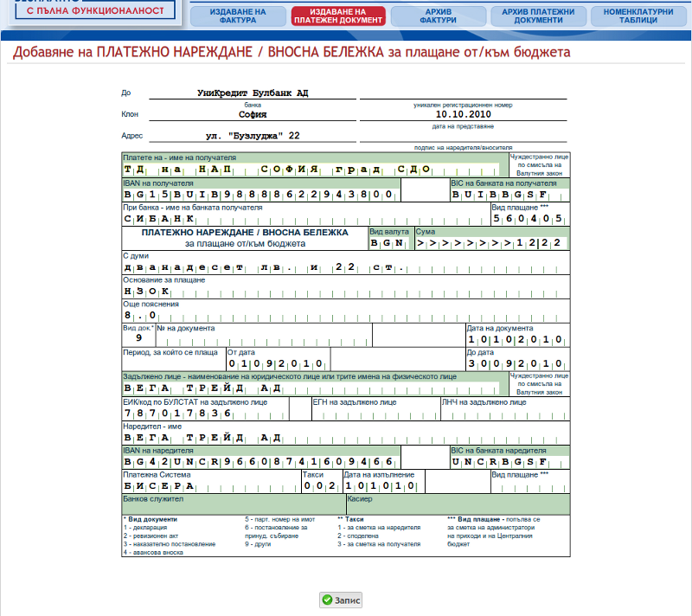Click the submission date 10.10.2010
Screen dimensions: 692x616
point(463,114)
